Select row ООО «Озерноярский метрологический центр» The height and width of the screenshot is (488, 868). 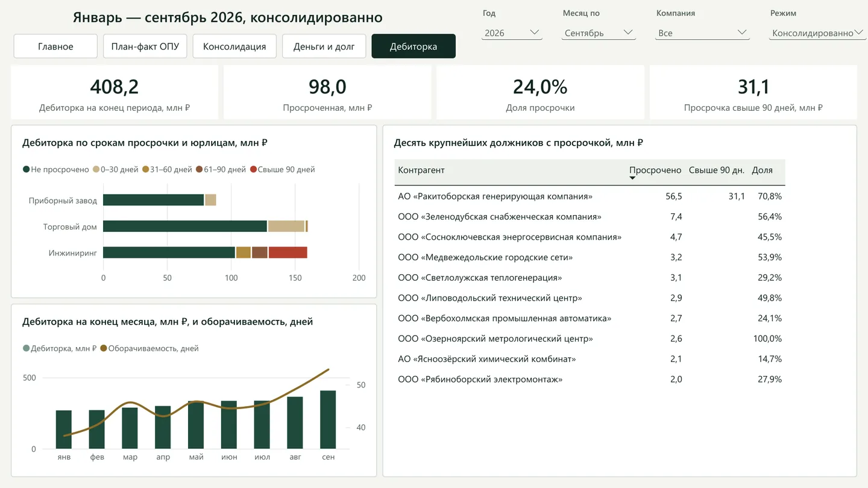click(x=590, y=339)
